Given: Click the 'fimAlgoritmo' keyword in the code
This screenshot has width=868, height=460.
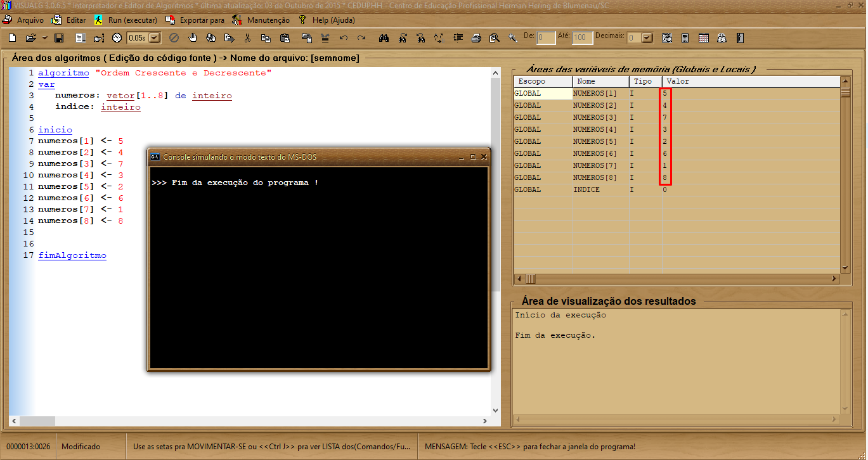Looking at the screenshot, I should click(x=72, y=255).
